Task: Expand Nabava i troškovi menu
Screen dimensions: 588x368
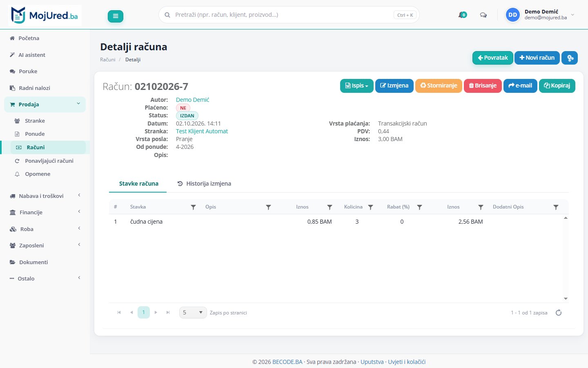Action: pyautogui.click(x=45, y=196)
